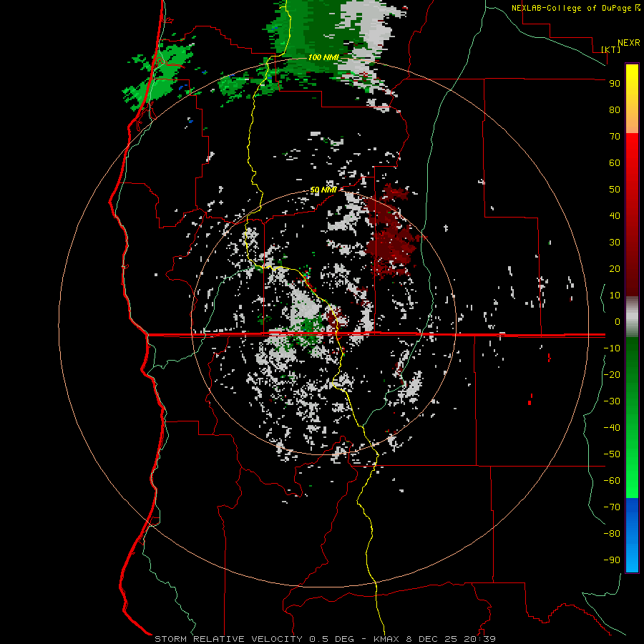
Task: Click the -20 value on velocity scale
Action: [612, 374]
